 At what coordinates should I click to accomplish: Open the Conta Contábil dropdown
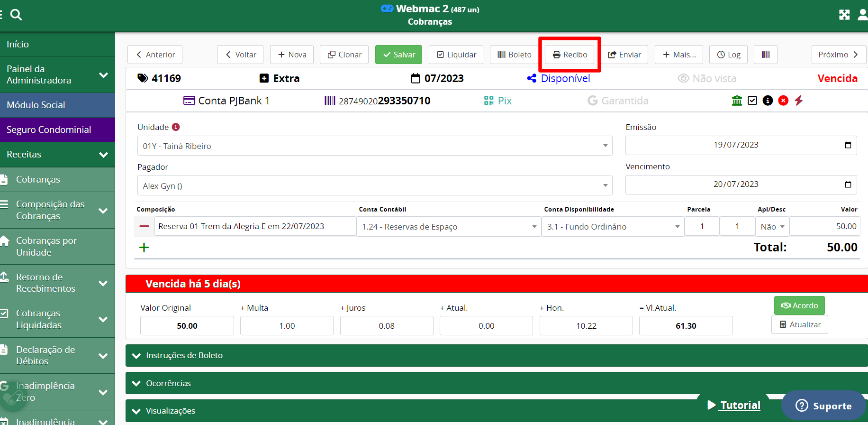click(x=448, y=227)
